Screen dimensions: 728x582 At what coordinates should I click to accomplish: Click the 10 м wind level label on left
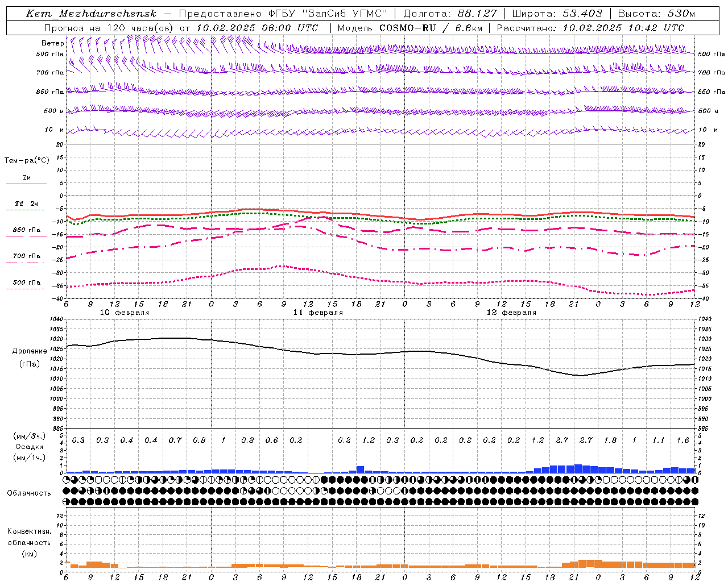[54, 130]
